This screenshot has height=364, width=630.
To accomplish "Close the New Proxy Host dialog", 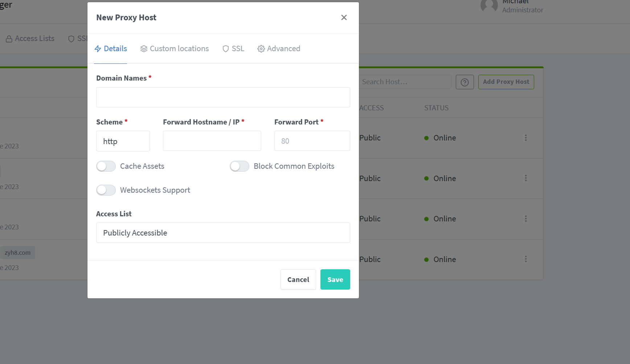I will coord(344,17).
